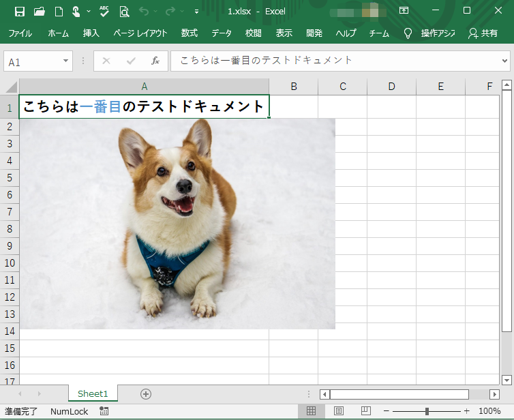Click the vertical scrollbar up arrow
Screen dimensions: 514x420
click(507, 85)
